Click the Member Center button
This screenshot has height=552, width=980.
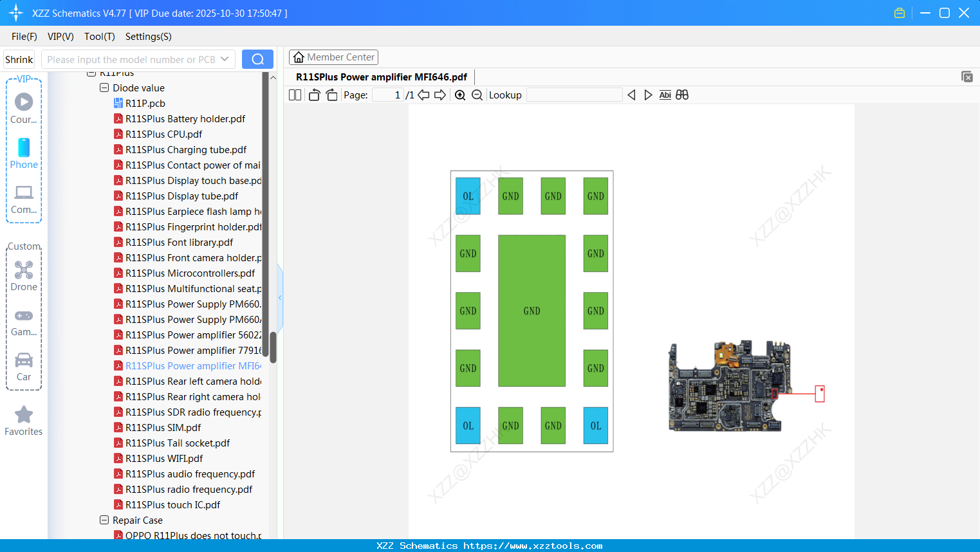(333, 57)
